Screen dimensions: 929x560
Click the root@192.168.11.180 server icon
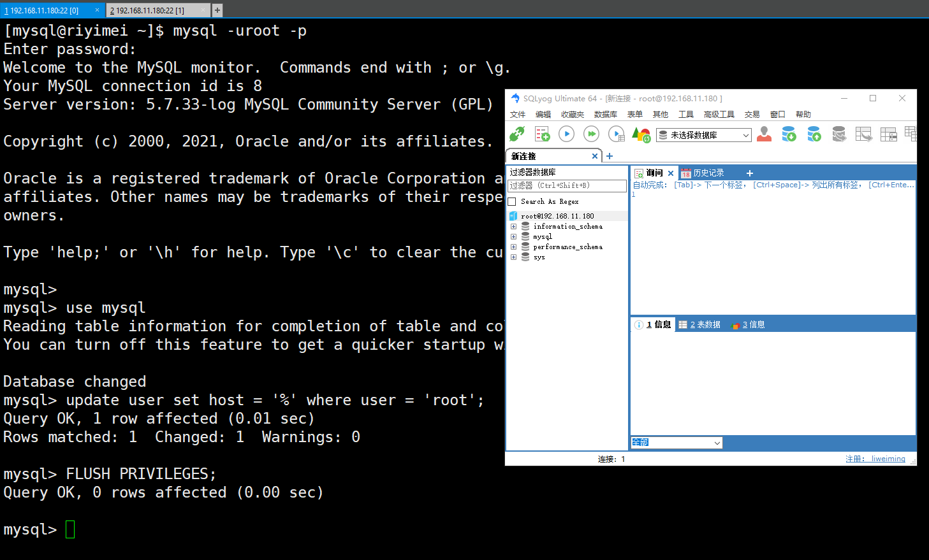pos(513,216)
